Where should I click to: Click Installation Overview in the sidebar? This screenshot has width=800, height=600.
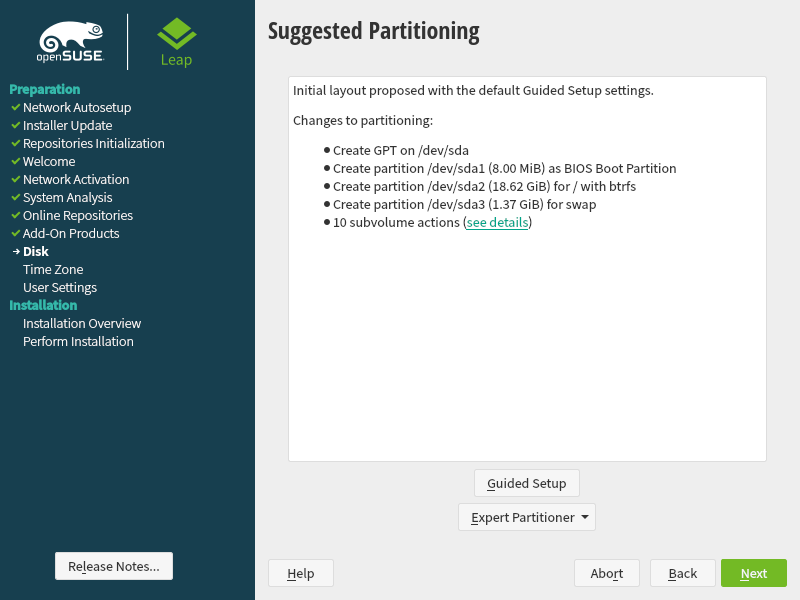point(82,323)
